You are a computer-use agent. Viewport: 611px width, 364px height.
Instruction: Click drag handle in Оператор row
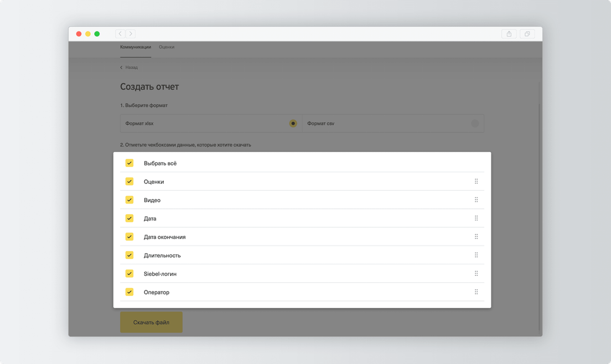point(476,292)
